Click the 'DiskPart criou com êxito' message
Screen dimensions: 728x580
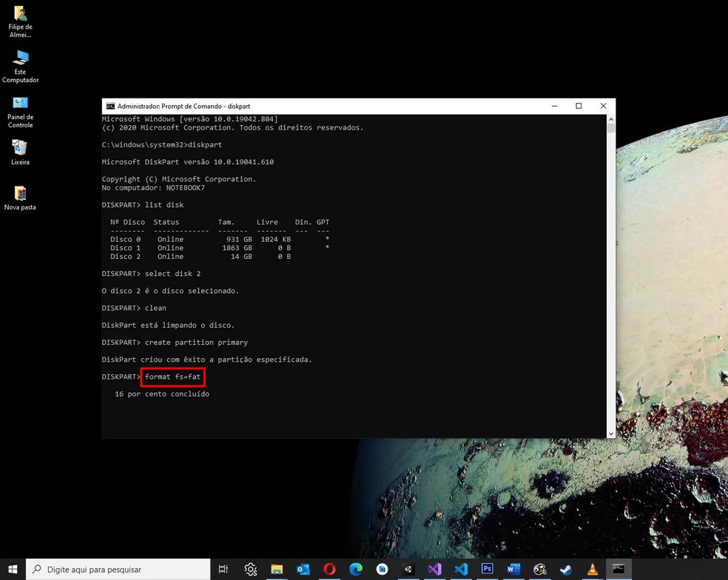[206, 360]
